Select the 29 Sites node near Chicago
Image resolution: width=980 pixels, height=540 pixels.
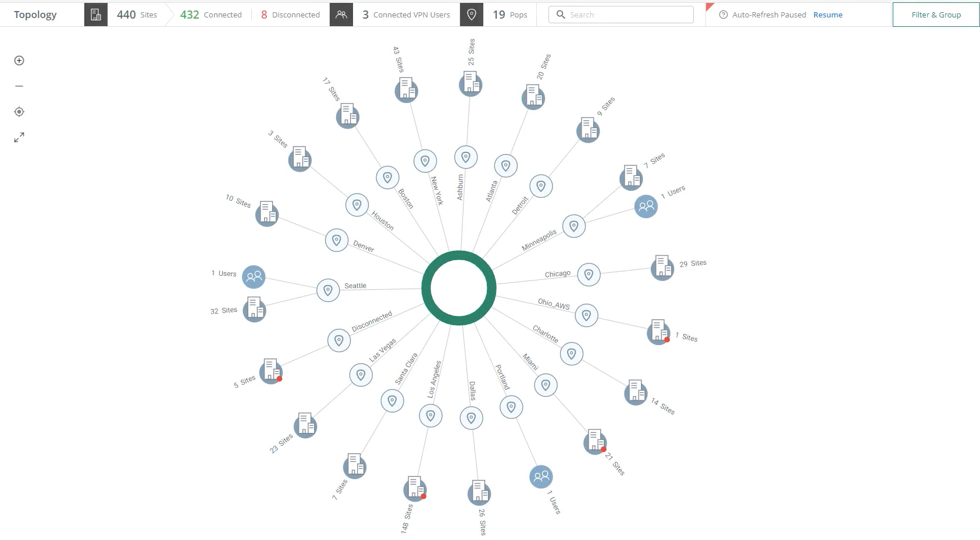[661, 268]
